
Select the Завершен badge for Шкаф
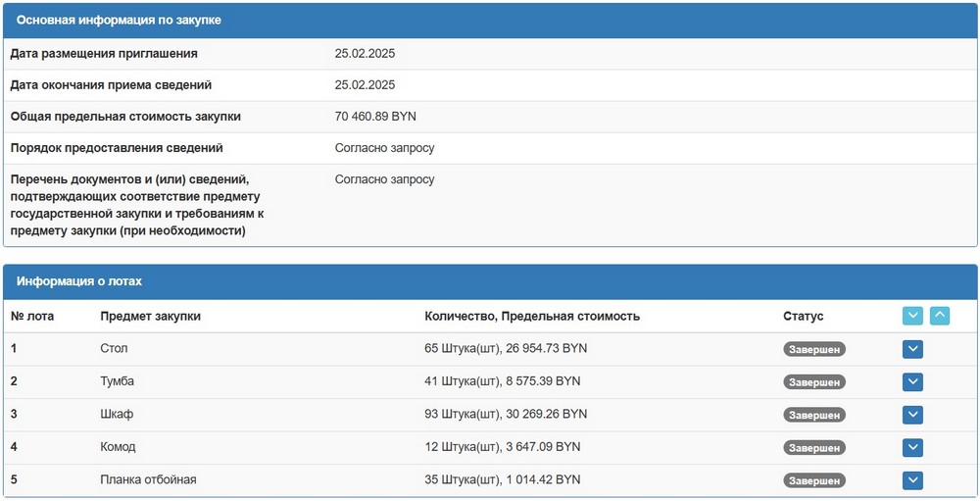pyautogui.click(x=813, y=416)
